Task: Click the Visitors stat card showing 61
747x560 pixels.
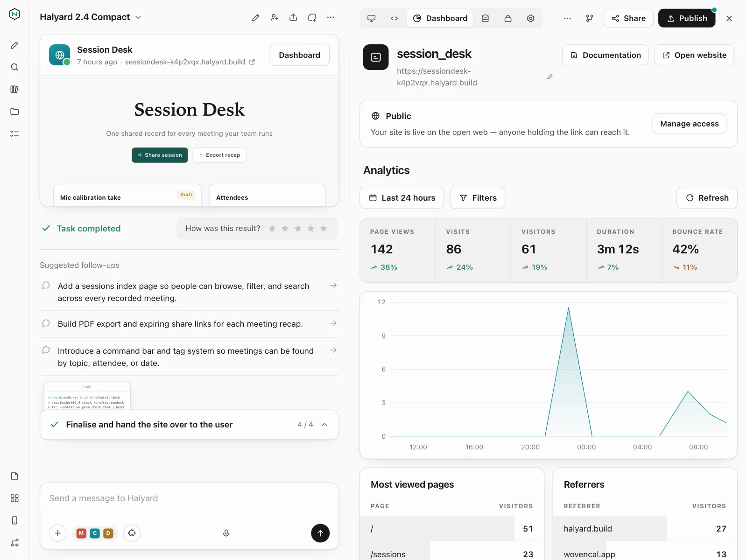Action: 549,251
